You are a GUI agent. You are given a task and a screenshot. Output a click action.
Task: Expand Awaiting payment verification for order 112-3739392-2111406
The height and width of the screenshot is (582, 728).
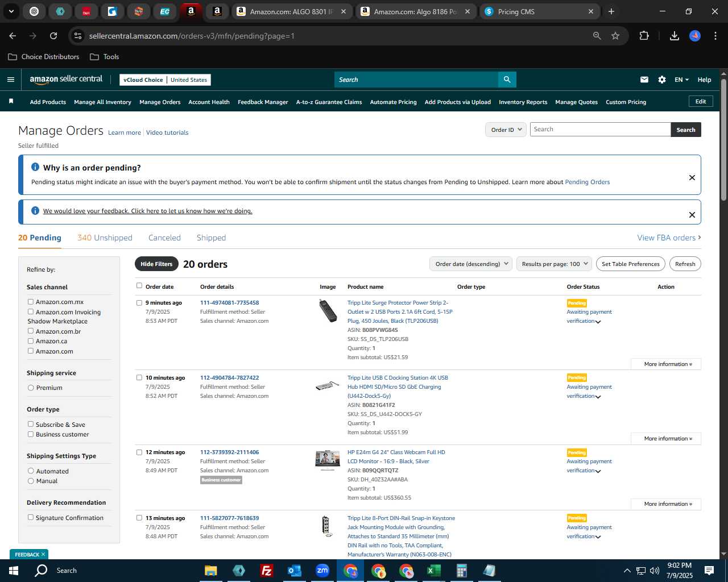pos(598,471)
